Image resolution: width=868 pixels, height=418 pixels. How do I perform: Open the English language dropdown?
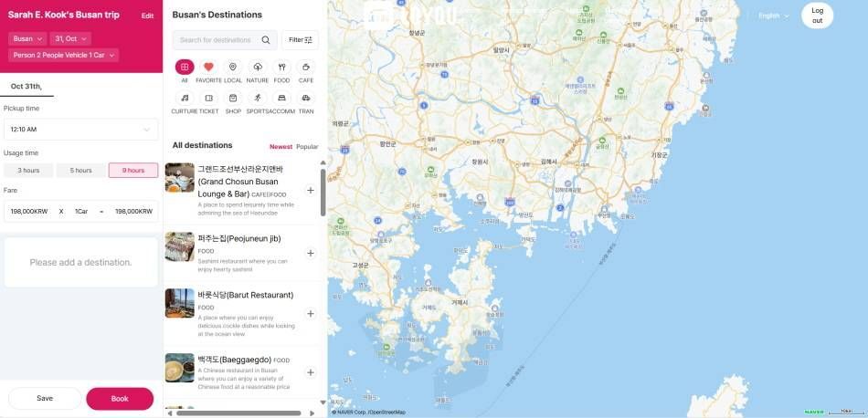click(x=773, y=16)
